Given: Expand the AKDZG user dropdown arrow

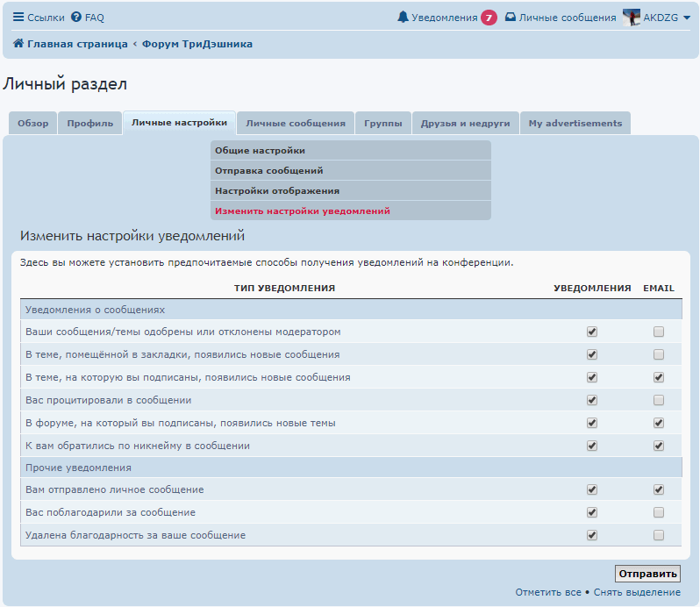Looking at the screenshot, I should pyautogui.click(x=686, y=18).
